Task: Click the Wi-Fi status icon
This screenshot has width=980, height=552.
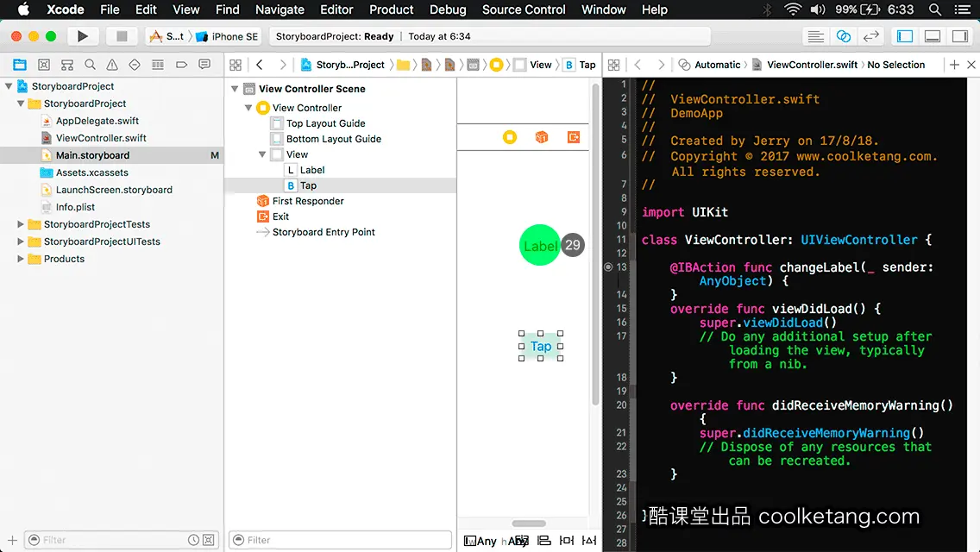Action: (x=793, y=9)
